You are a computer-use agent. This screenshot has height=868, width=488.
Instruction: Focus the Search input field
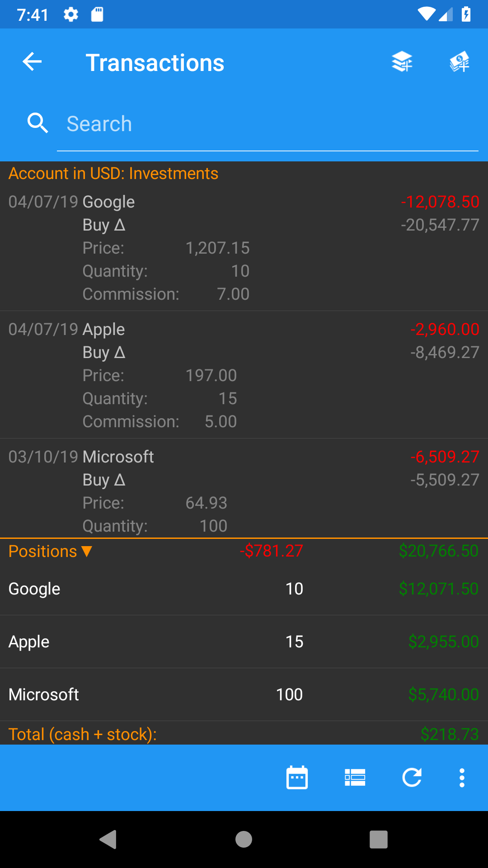pos(267,124)
